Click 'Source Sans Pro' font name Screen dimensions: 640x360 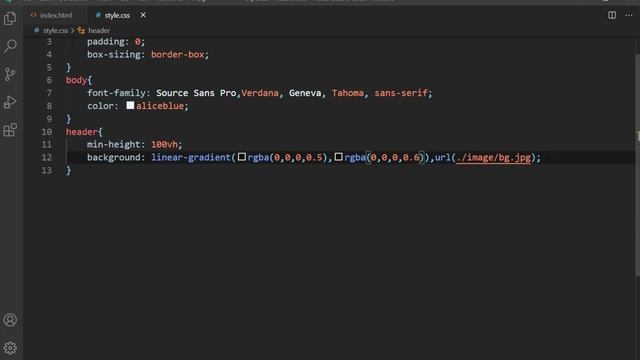pyautogui.click(x=196, y=93)
